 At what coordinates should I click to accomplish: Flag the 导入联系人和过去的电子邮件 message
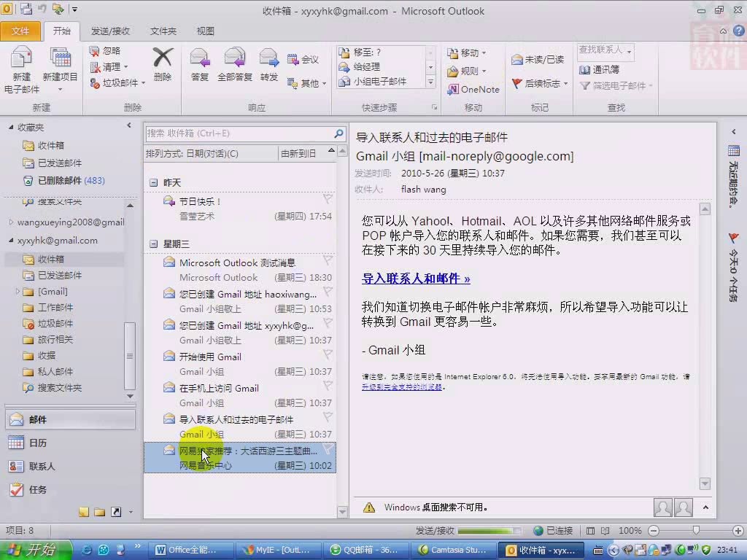[328, 417]
